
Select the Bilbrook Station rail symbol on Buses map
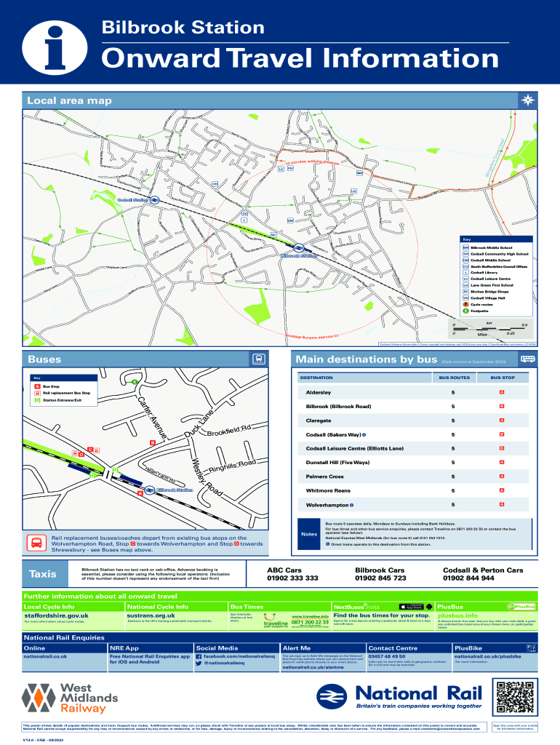click(150, 490)
